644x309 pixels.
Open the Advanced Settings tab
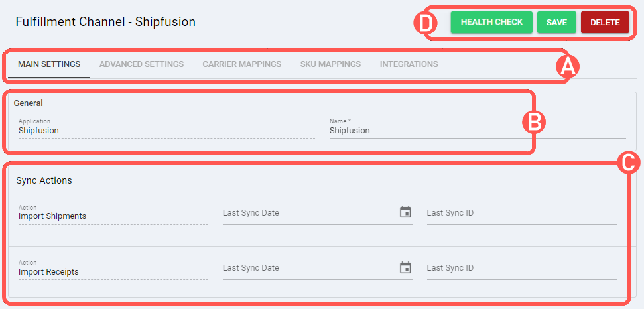click(x=141, y=64)
